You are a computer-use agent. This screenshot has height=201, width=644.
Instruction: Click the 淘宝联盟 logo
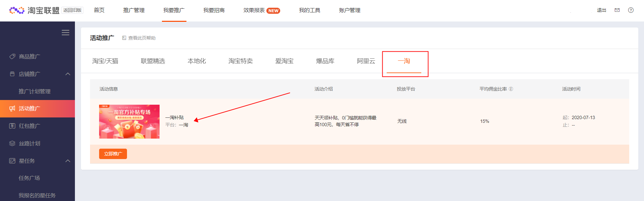34,10
